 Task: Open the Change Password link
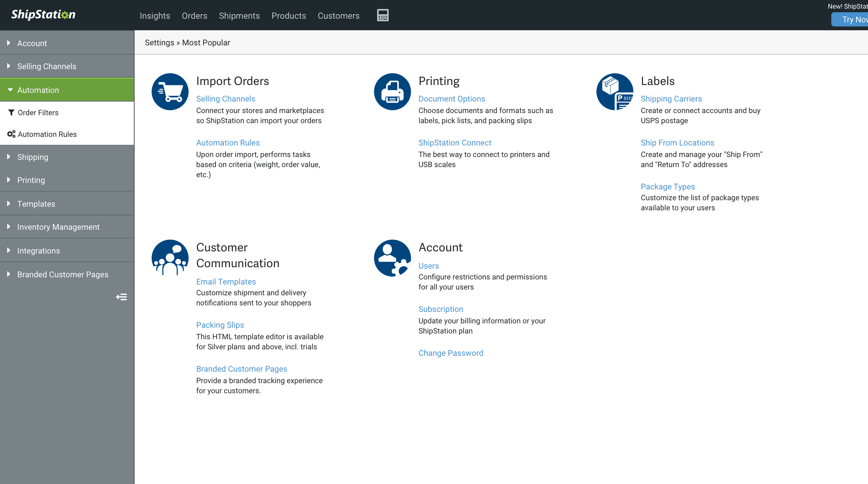[x=451, y=353]
